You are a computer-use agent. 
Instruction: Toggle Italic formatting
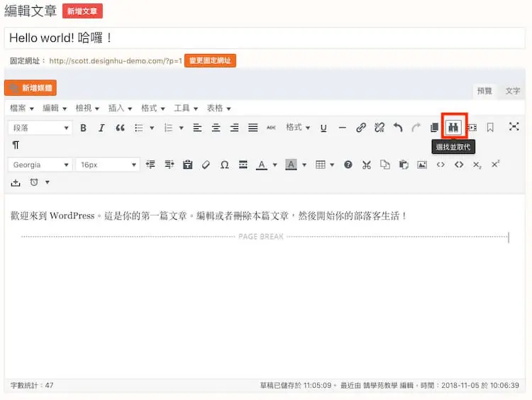pyautogui.click(x=101, y=128)
